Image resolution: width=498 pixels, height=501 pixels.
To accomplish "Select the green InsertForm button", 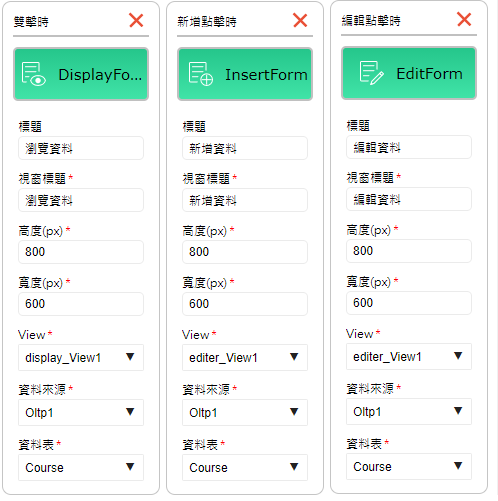I will click(245, 74).
